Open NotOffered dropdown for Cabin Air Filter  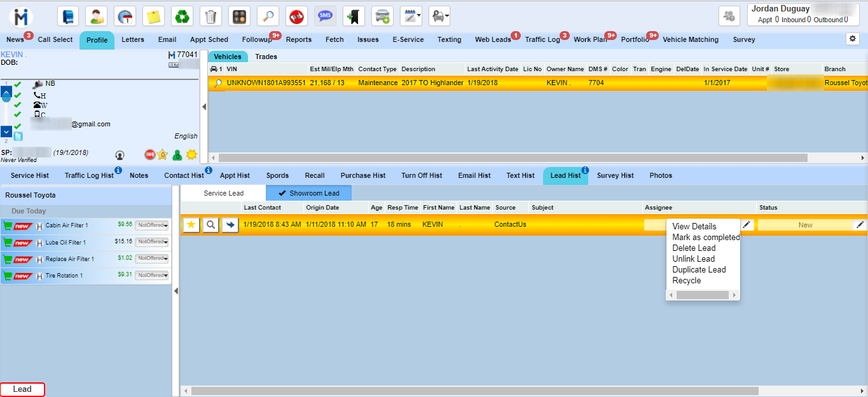pyautogui.click(x=152, y=225)
